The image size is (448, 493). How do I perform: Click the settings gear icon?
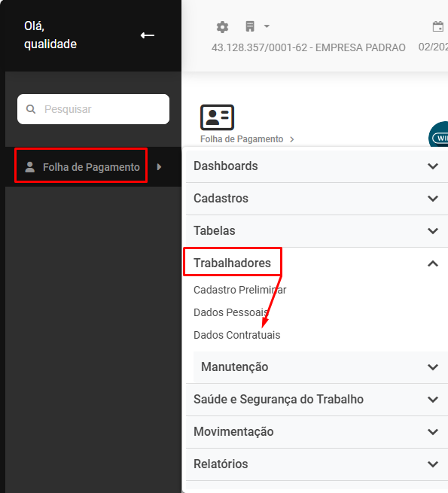(222, 27)
